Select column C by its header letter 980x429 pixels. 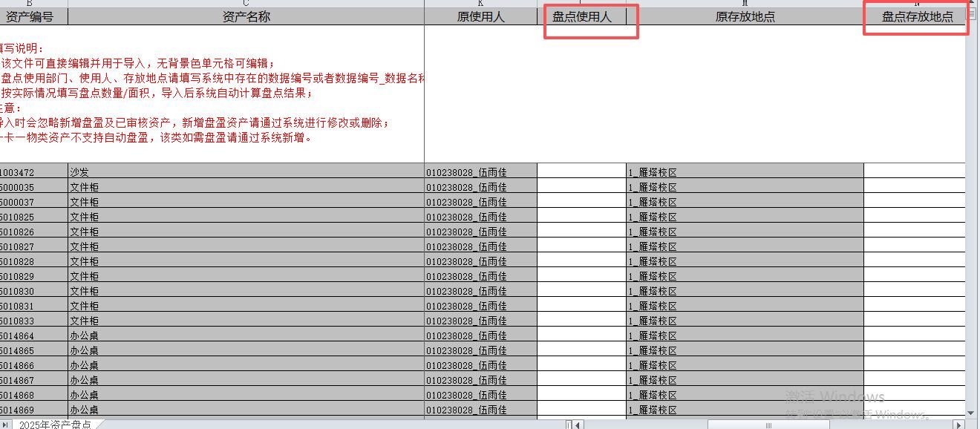[x=246, y=4]
